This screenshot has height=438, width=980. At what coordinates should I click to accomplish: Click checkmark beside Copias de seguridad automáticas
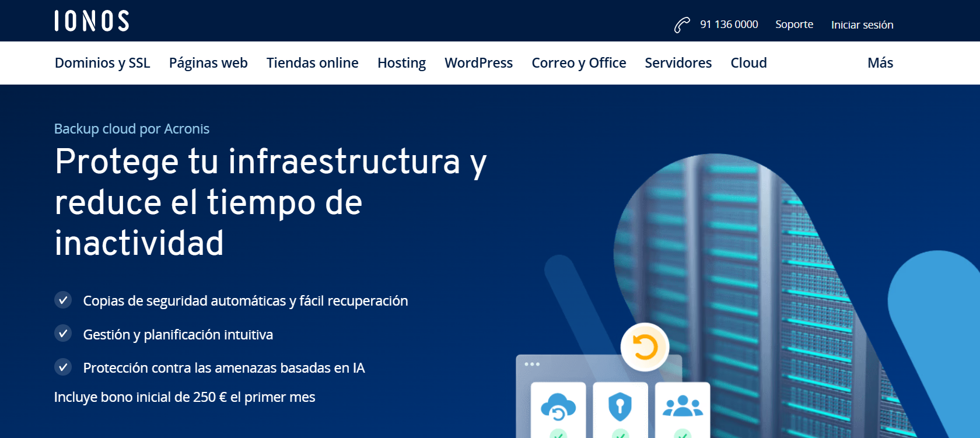63,300
